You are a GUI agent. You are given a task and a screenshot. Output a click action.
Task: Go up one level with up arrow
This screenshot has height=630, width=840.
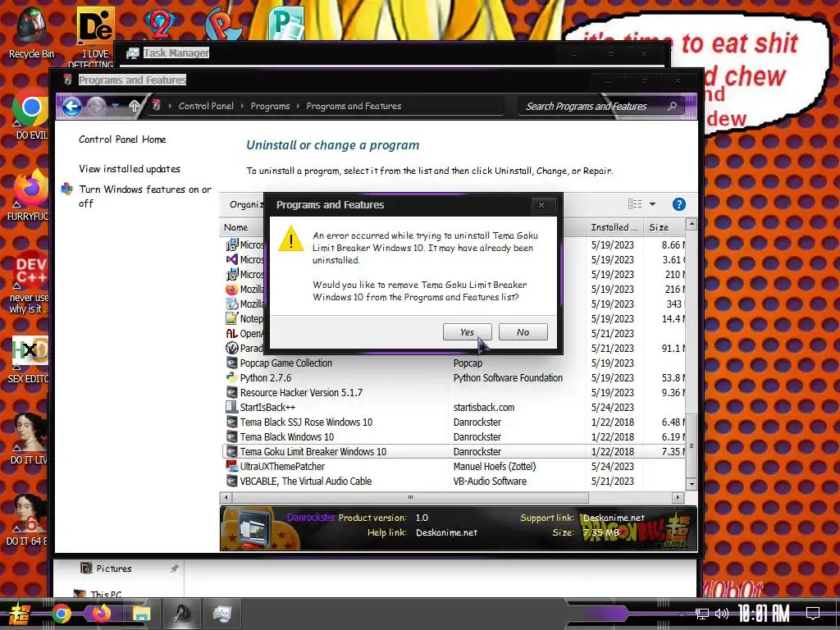tap(134, 106)
